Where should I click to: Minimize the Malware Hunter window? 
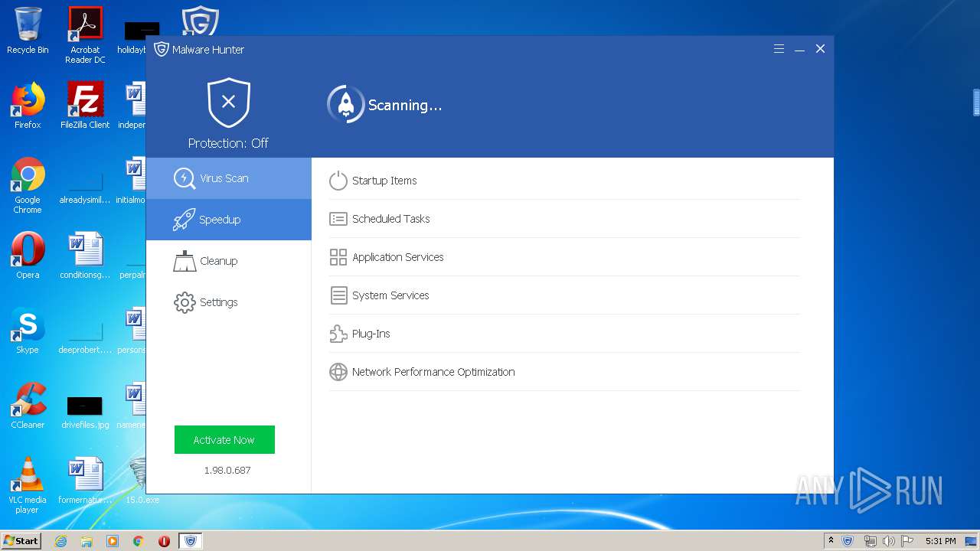click(x=799, y=49)
